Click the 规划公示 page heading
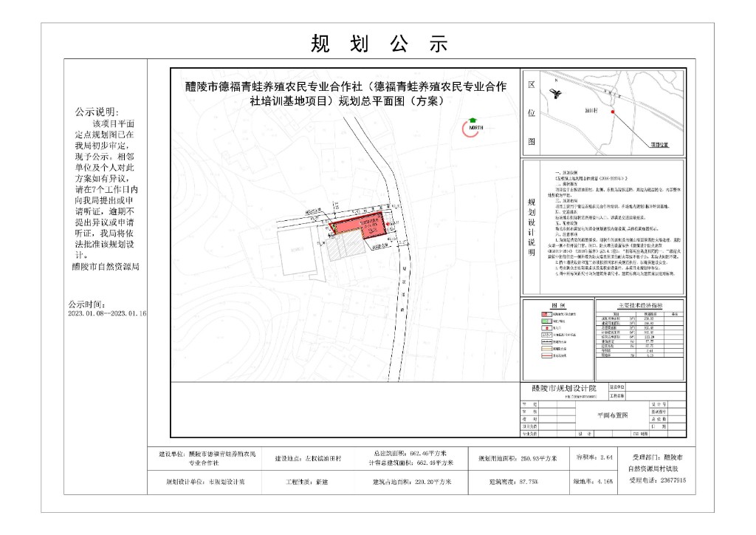The height and width of the screenshot is (535, 756). tap(378, 44)
